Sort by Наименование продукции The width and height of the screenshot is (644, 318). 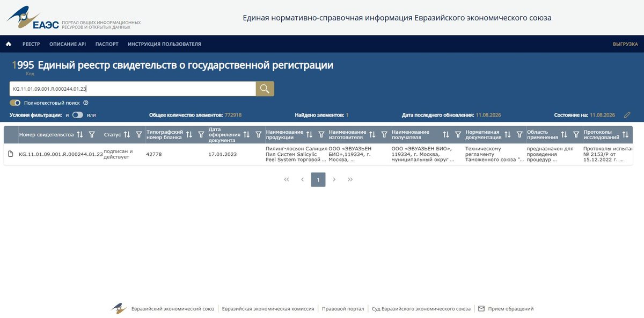click(309, 135)
